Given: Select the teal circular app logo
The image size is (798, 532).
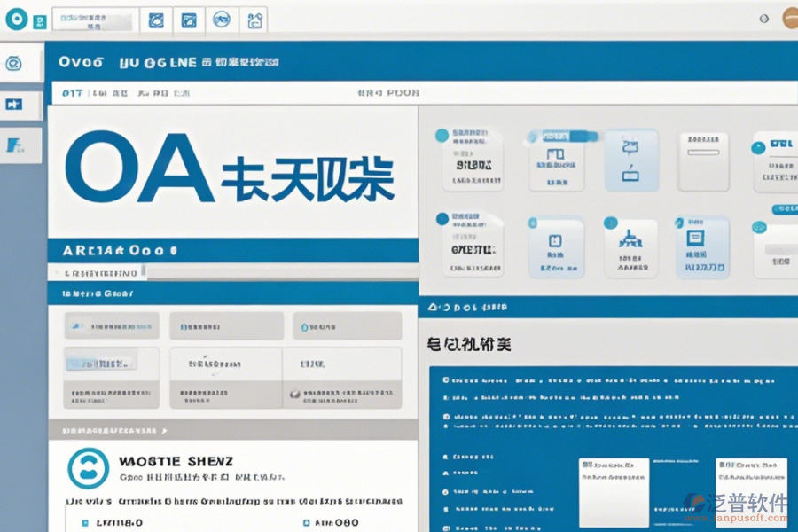Looking at the screenshot, I should click(x=16, y=18).
